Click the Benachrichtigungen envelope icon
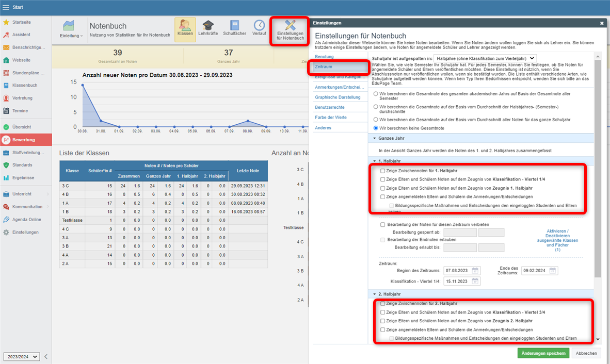Image resolution: width=610 pixels, height=364 pixels. click(x=6, y=47)
